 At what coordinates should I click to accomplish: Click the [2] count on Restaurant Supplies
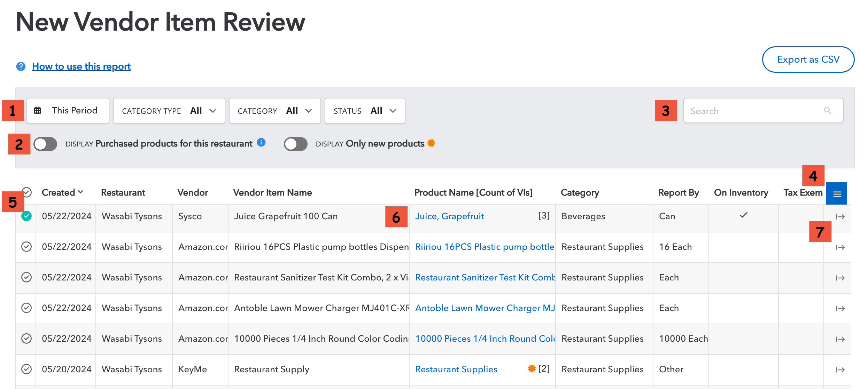pyautogui.click(x=544, y=368)
